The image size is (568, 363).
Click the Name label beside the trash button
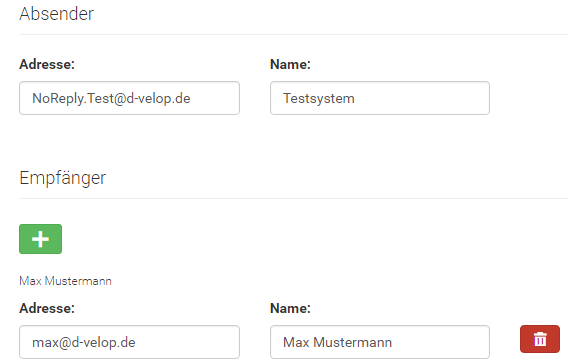pyautogui.click(x=290, y=308)
